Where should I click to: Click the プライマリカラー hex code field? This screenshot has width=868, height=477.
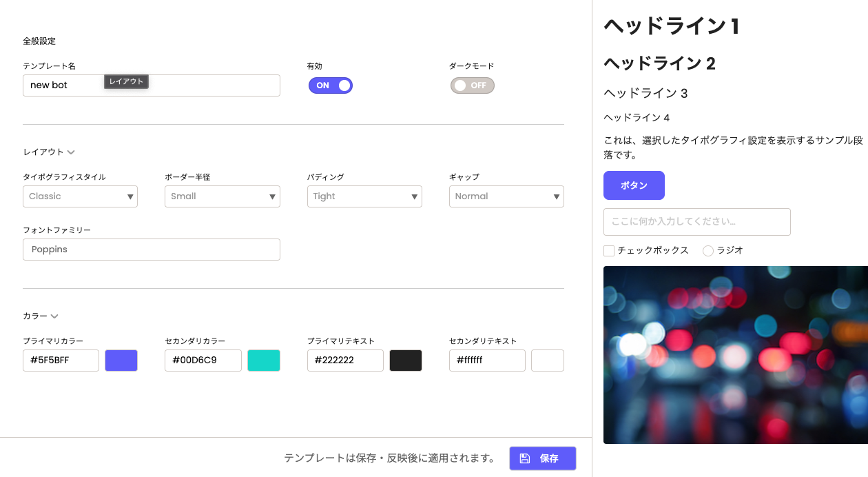pyautogui.click(x=61, y=361)
